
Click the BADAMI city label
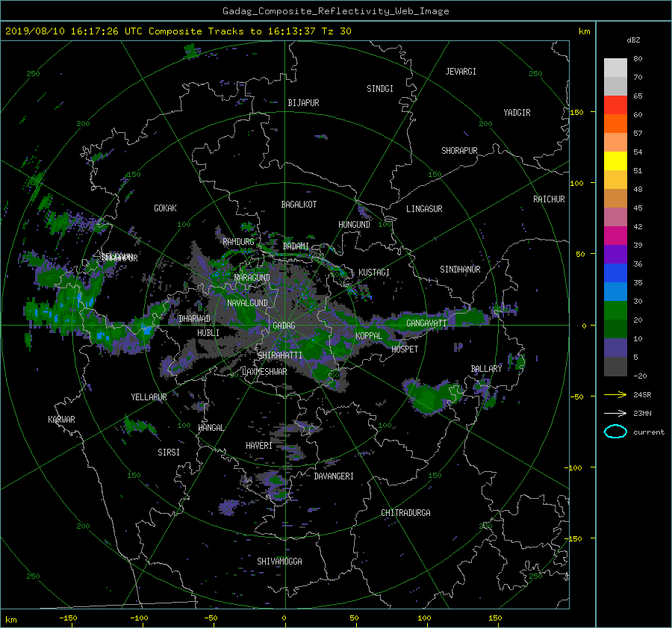click(x=296, y=246)
